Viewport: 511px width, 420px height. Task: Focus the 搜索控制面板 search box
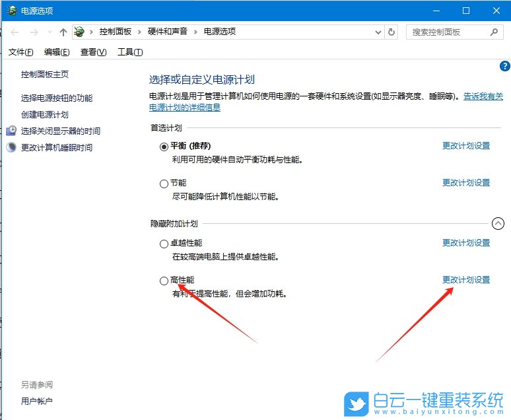455,32
